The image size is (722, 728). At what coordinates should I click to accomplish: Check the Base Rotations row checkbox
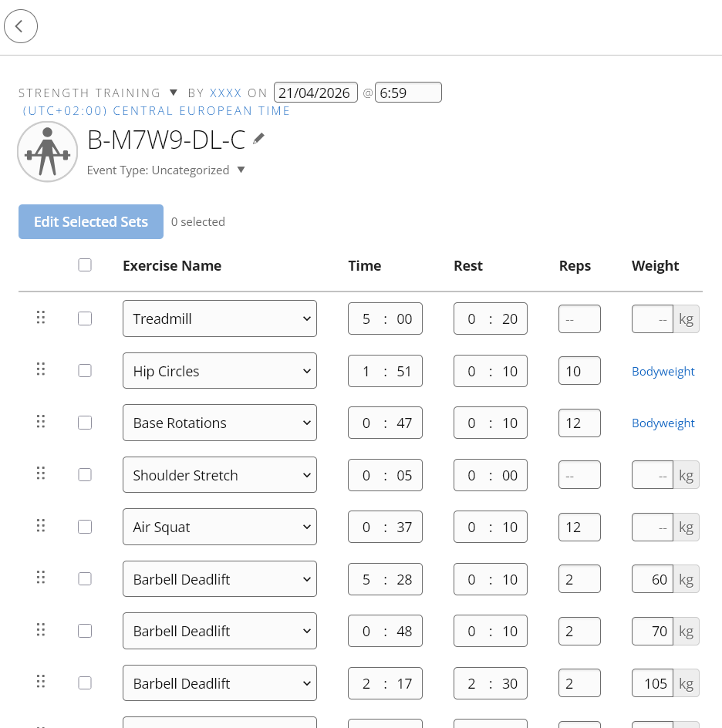pyautogui.click(x=85, y=423)
